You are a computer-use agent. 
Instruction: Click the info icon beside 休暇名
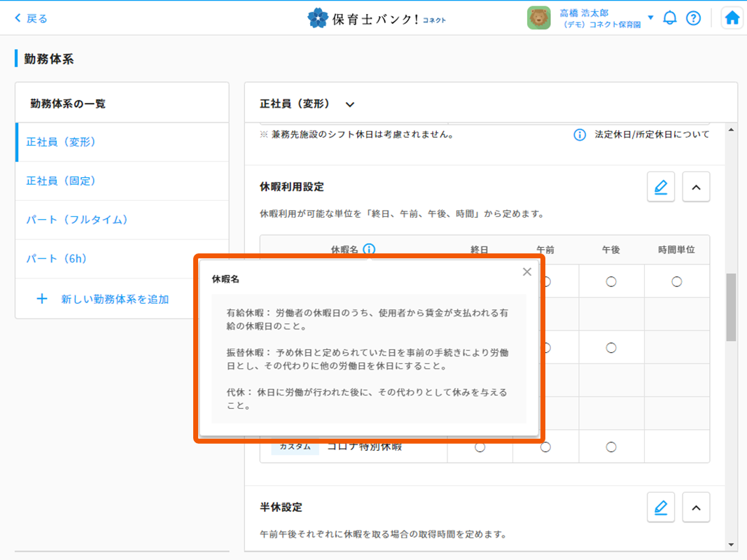(369, 249)
